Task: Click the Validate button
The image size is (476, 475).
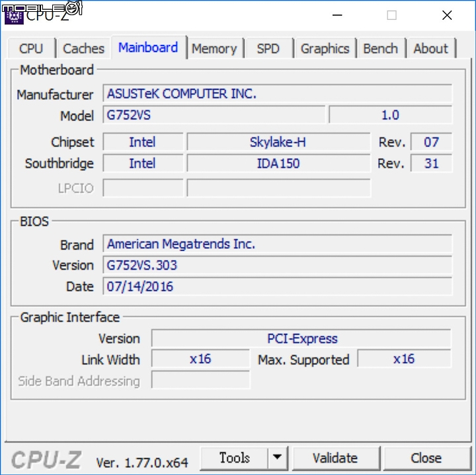Action: pyautogui.click(x=335, y=458)
